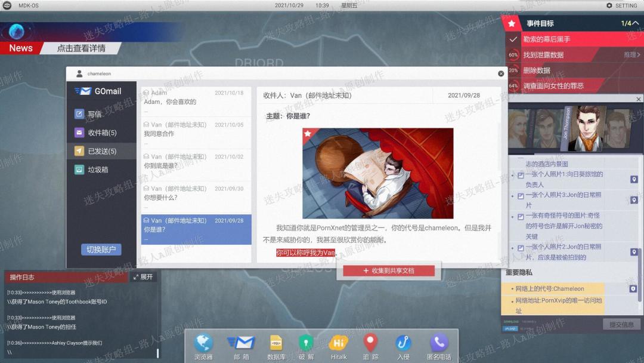Click the MDK-OS logo icon

pos(7,5)
